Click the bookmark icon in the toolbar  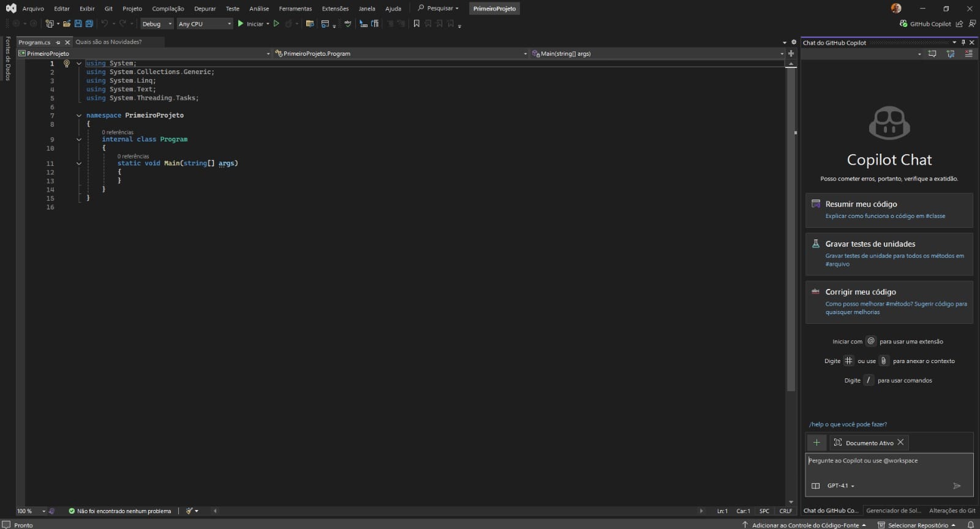(x=417, y=24)
